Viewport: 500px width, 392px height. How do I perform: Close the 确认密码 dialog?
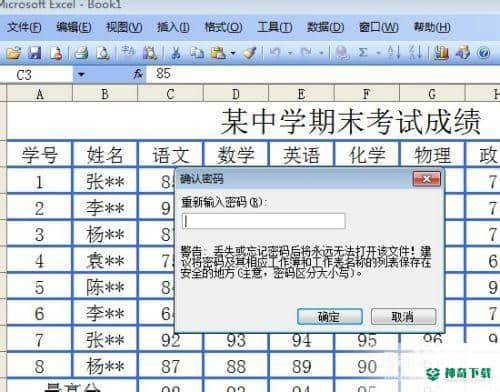pyautogui.click(x=427, y=179)
